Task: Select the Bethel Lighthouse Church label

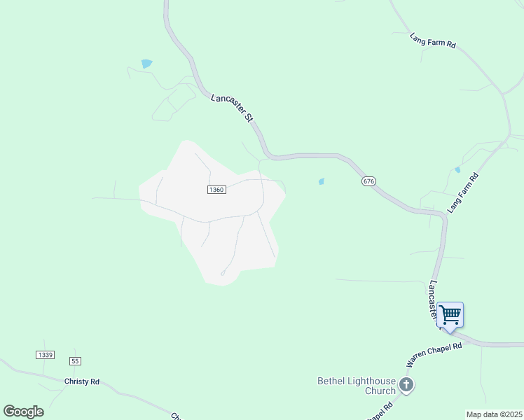Action: (357, 386)
